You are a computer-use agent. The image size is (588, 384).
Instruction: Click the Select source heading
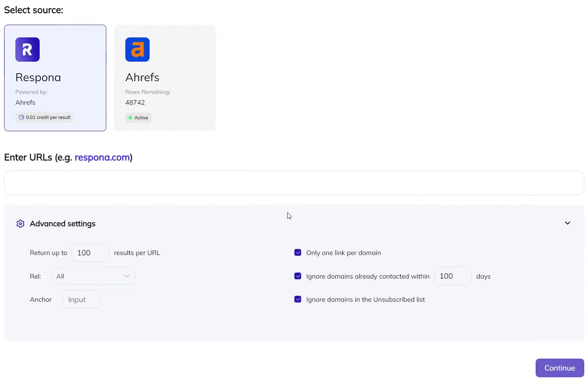pyautogui.click(x=34, y=10)
